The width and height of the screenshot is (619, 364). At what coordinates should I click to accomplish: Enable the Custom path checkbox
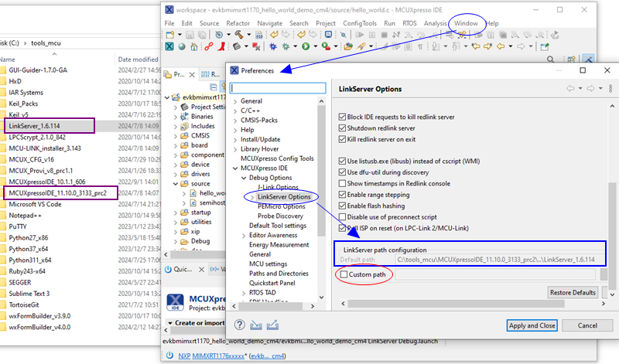pyautogui.click(x=344, y=275)
